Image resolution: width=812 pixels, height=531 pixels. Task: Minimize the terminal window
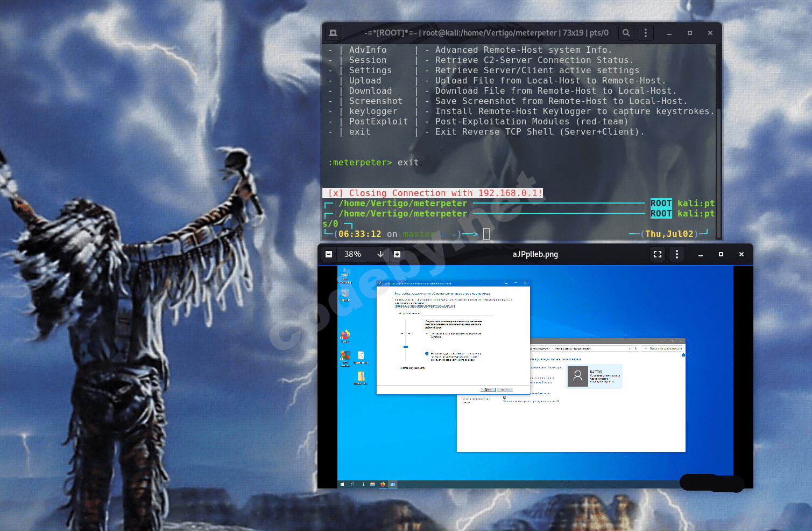(x=669, y=33)
